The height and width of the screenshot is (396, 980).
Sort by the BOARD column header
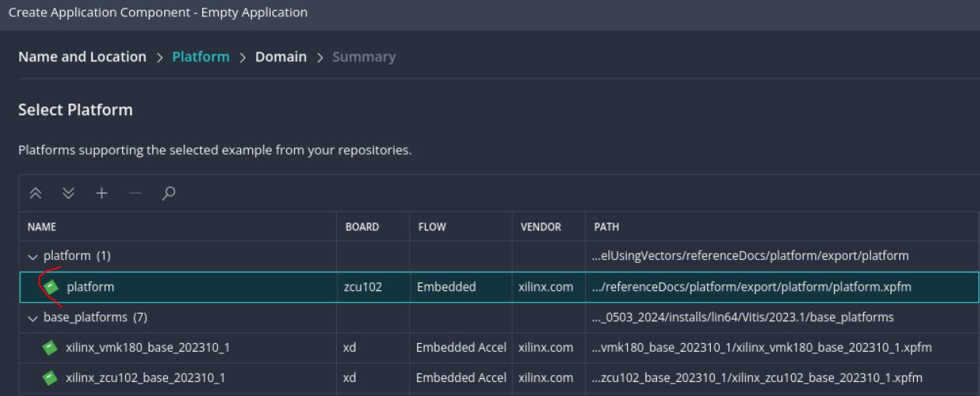(362, 227)
